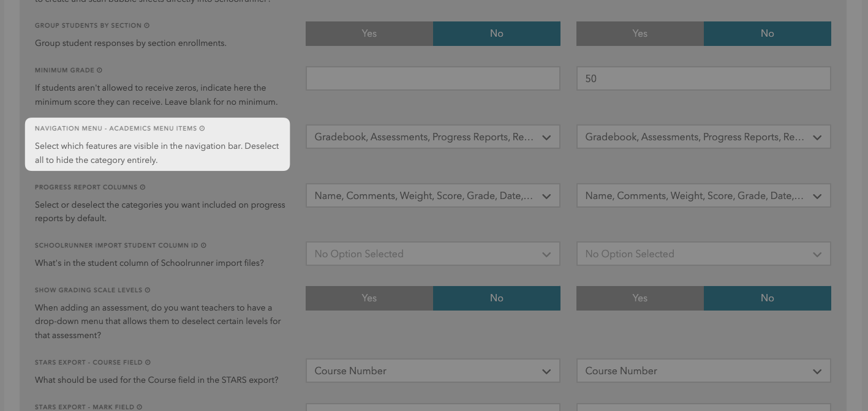Image resolution: width=868 pixels, height=411 pixels.
Task: Select No for Show Grading Scale Levels, first column
Action: pyautogui.click(x=497, y=298)
